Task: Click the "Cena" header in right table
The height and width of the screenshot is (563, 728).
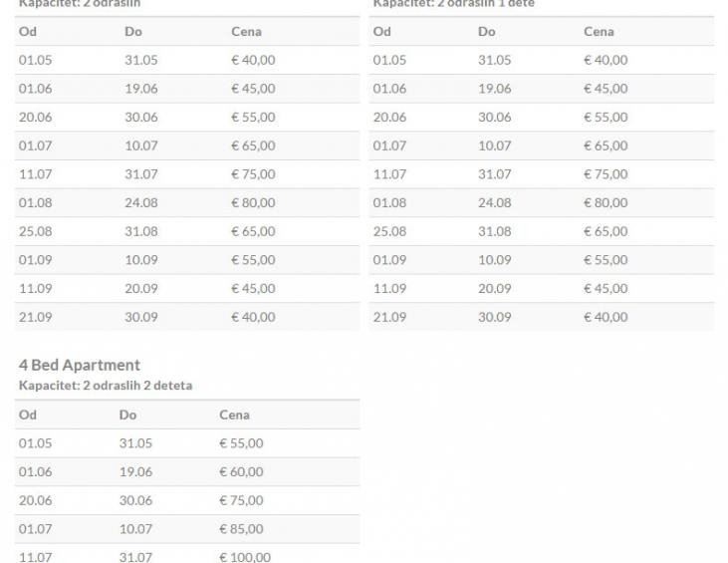Action: pyautogui.click(x=599, y=32)
